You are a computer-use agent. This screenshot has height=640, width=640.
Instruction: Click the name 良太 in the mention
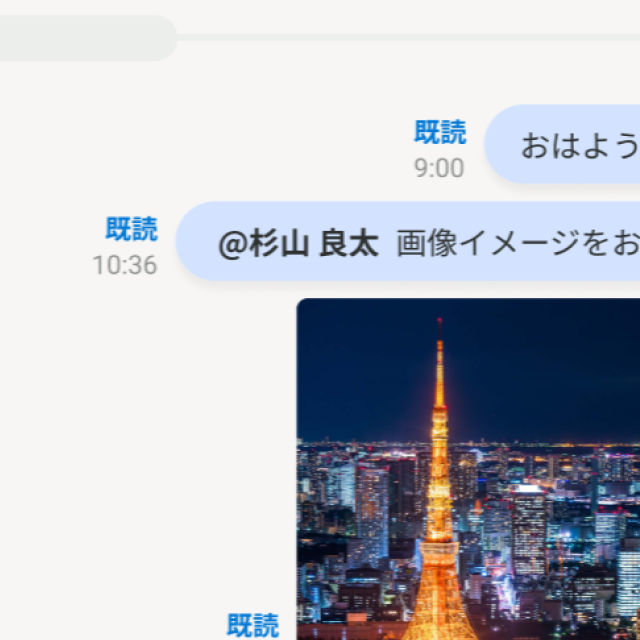349,244
